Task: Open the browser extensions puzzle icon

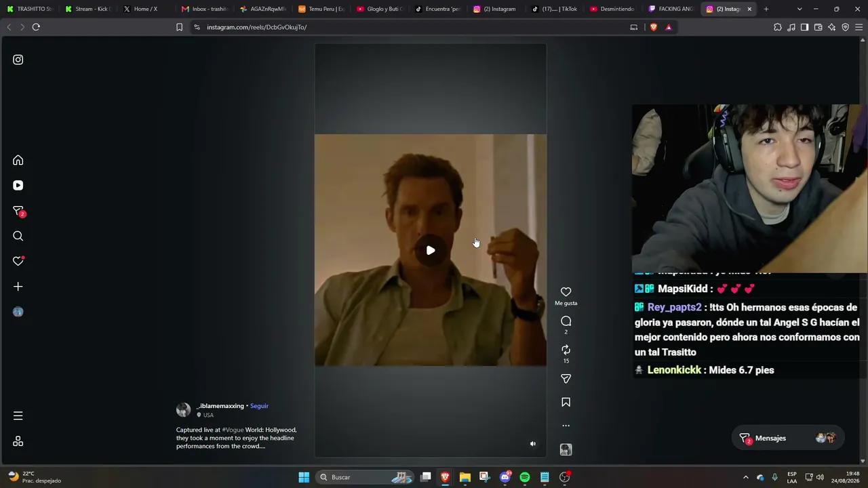Action: tap(778, 27)
